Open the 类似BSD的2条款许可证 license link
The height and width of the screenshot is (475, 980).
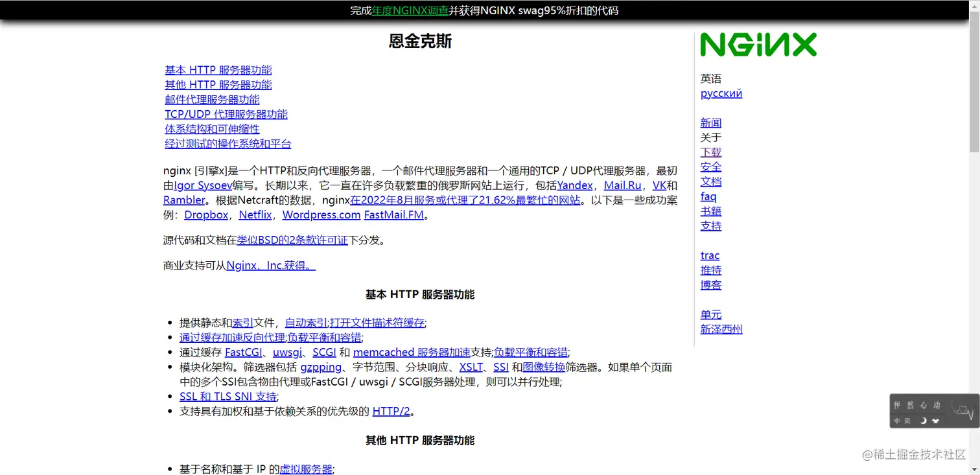click(x=292, y=240)
